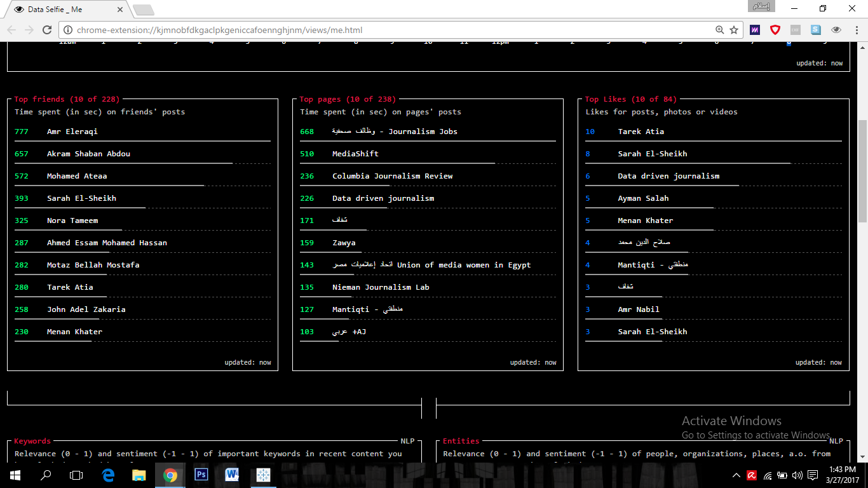Click John Adel Zakaria
Screen dimensions: 868x488
[86, 309]
